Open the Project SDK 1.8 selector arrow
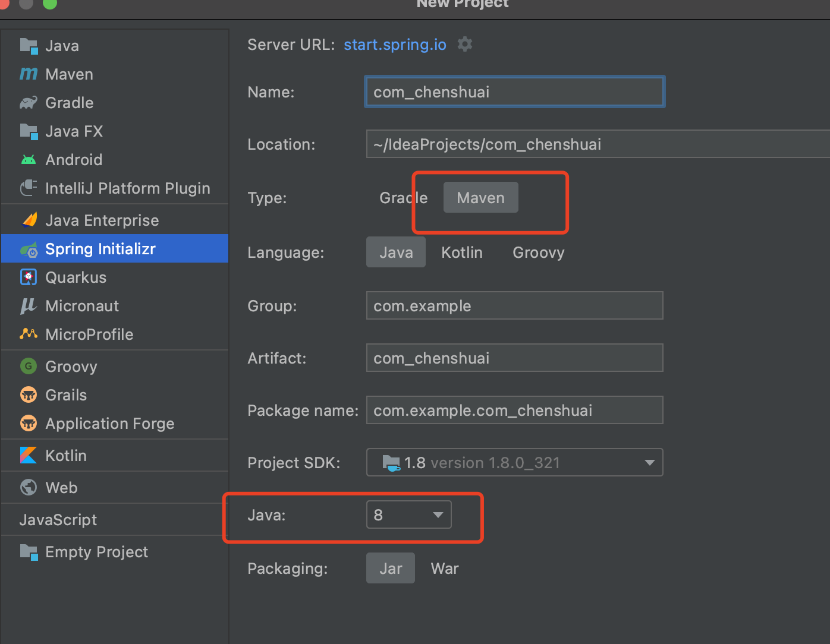Image resolution: width=830 pixels, height=644 pixels. (649, 462)
